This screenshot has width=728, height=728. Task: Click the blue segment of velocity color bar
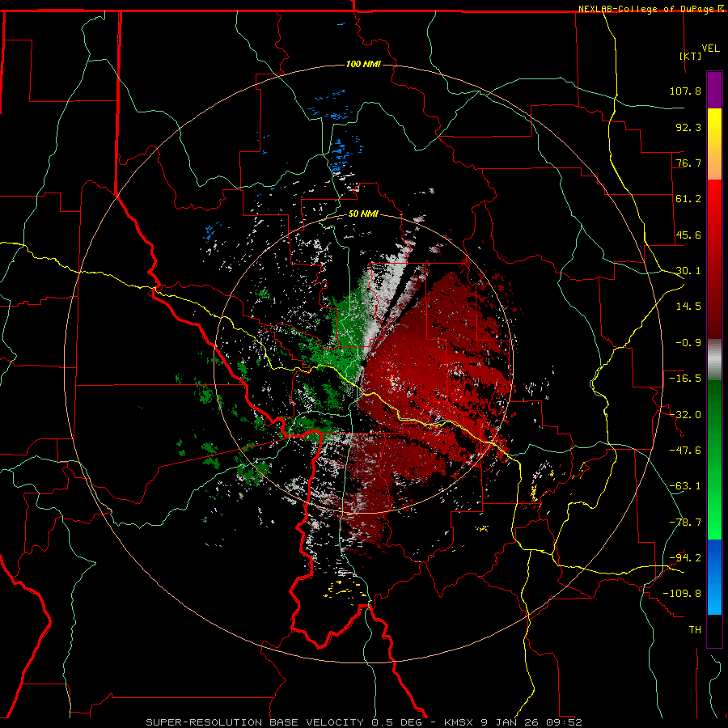(714, 577)
